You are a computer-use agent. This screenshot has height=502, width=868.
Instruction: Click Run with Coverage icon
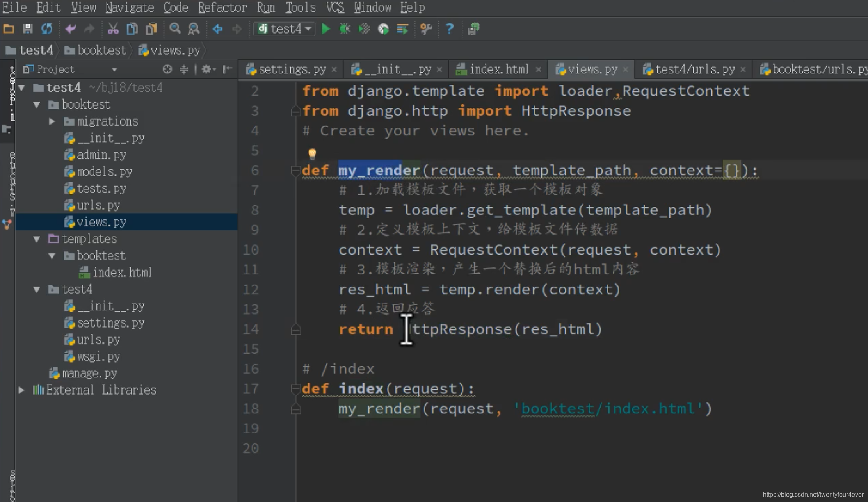364,29
